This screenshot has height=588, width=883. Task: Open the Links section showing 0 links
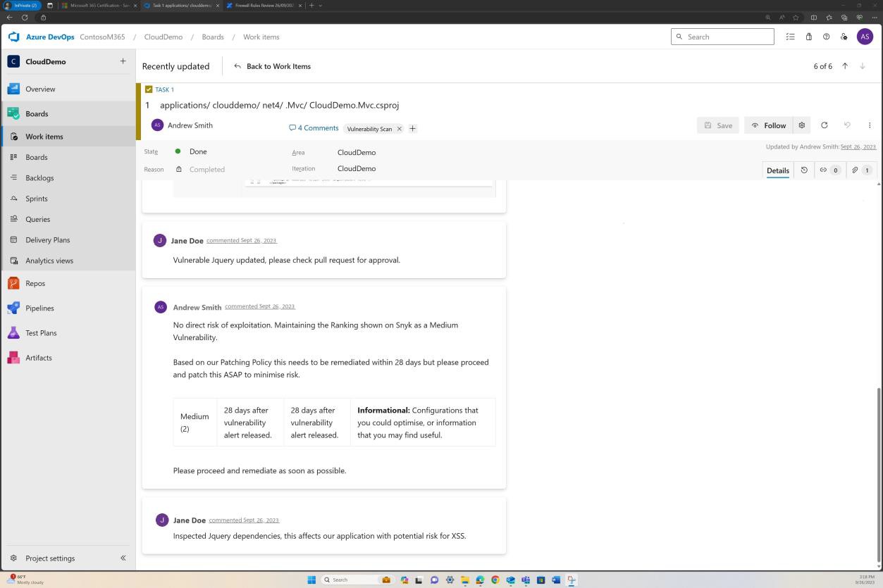click(829, 170)
